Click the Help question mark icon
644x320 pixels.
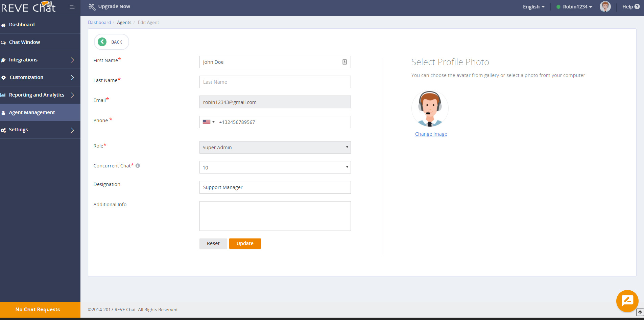637,6
